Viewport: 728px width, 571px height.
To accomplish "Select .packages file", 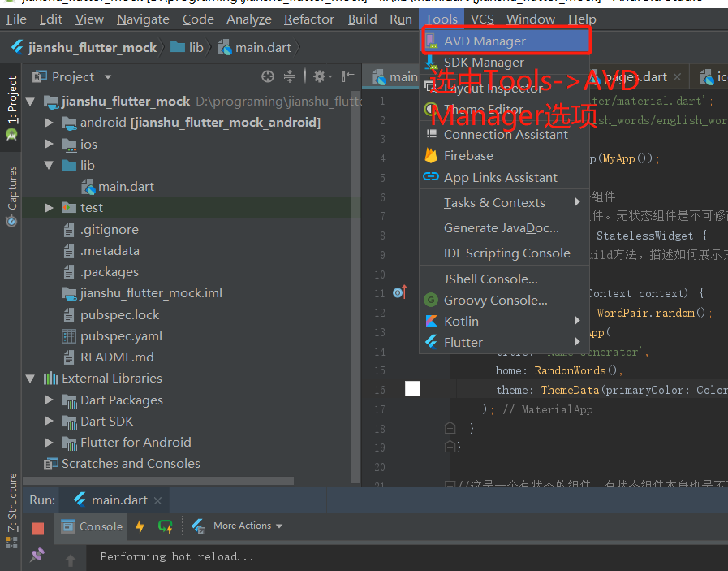I will pos(101,272).
